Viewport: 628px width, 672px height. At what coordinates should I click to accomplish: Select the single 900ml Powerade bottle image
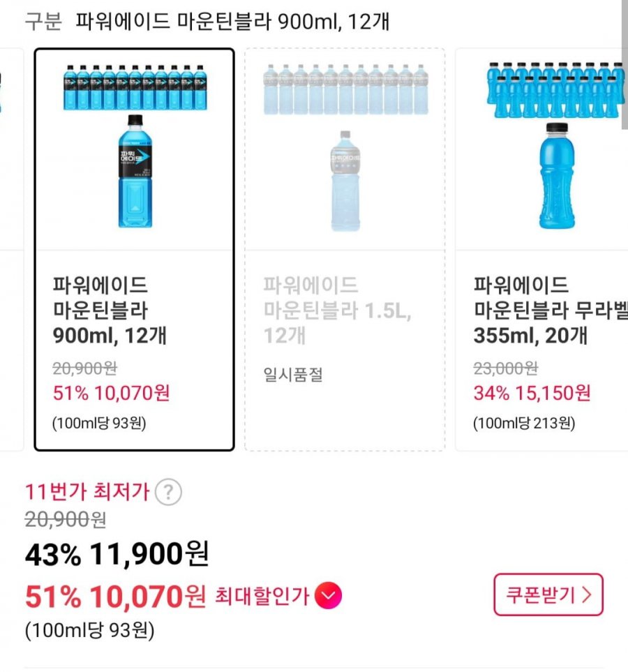tap(135, 172)
